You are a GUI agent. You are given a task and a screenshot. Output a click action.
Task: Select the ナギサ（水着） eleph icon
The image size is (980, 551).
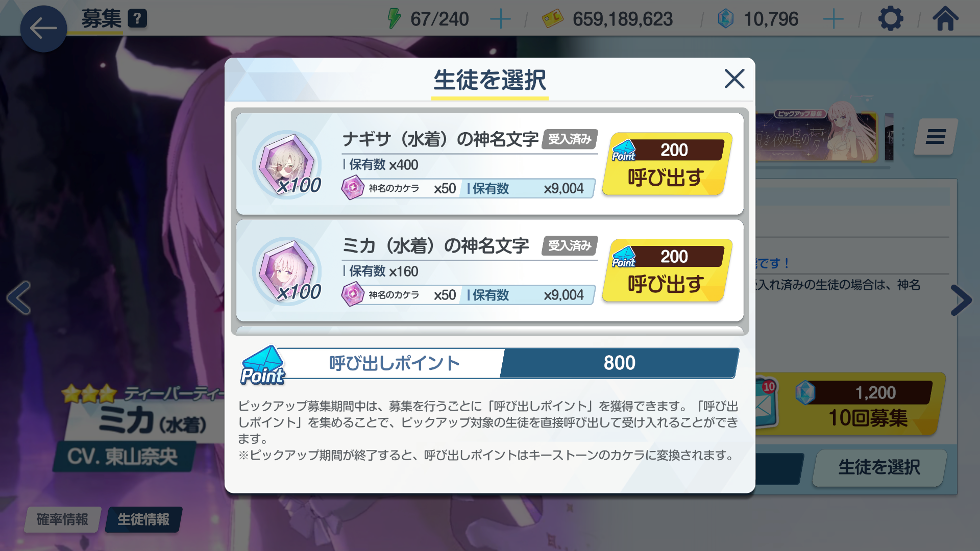(x=287, y=164)
